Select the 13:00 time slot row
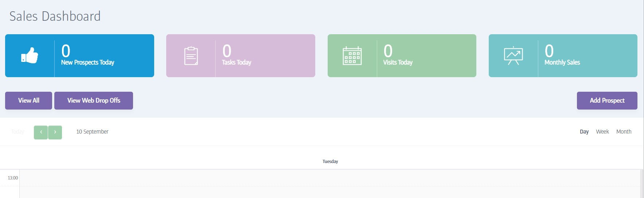 330,178
